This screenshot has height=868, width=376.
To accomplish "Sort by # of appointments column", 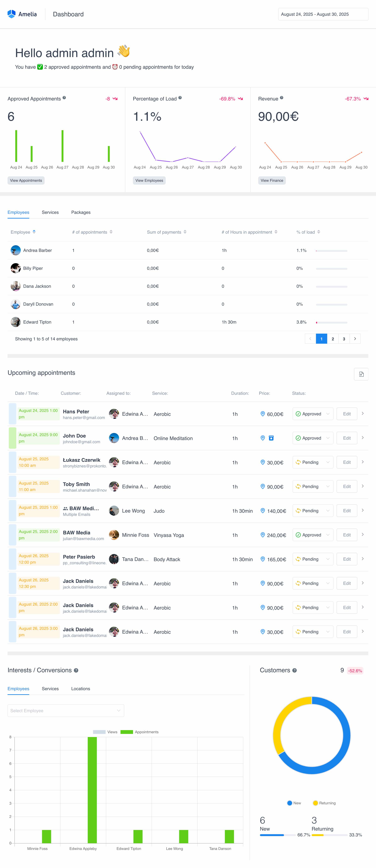I will click(x=111, y=232).
